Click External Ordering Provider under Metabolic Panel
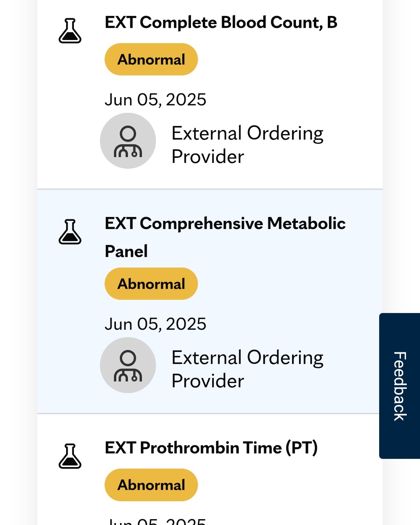Viewport: 420px width, 525px height. [247, 369]
